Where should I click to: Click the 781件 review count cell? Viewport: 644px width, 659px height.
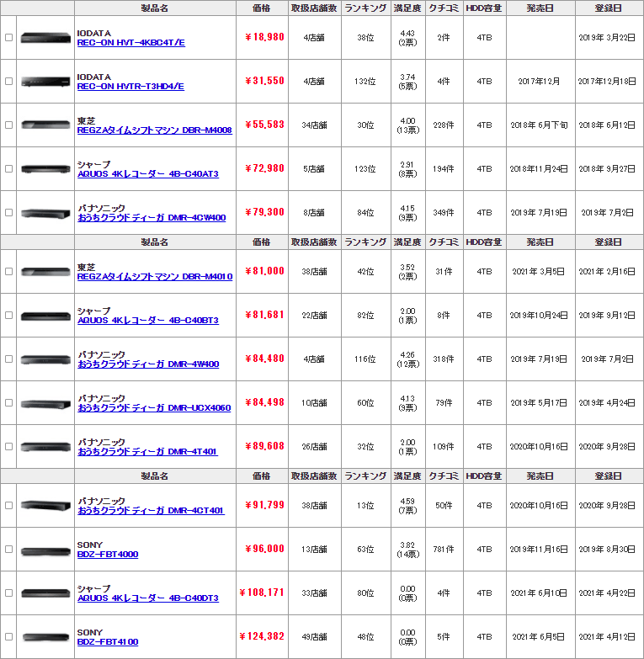click(x=444, y=550)
